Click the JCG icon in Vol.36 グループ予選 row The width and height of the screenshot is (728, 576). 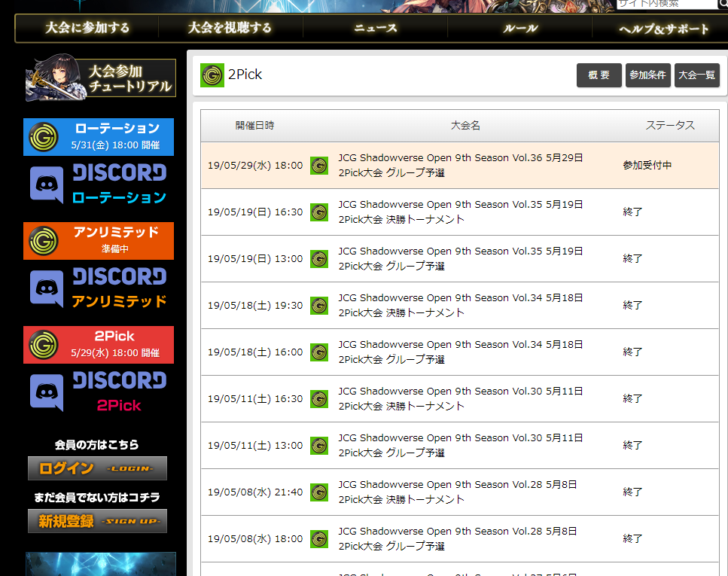coord(319,166)
